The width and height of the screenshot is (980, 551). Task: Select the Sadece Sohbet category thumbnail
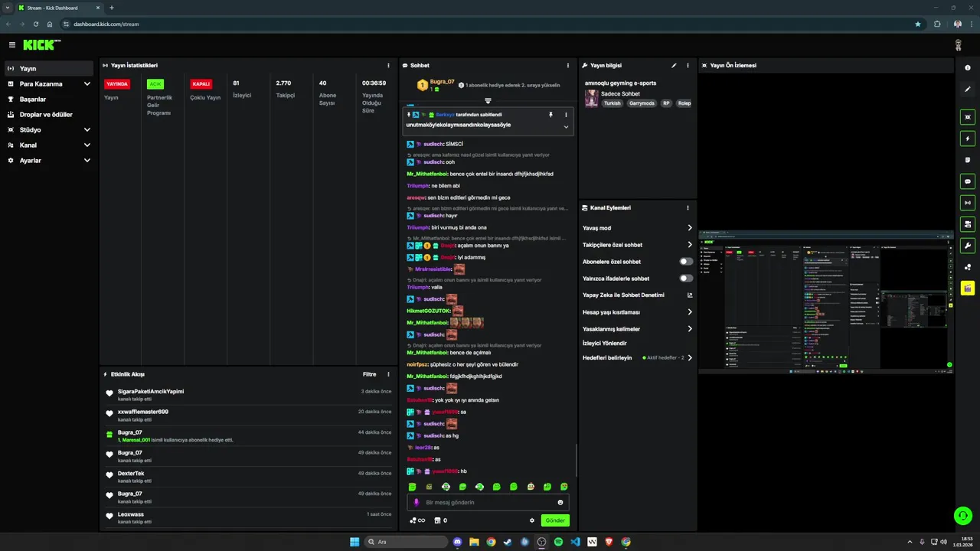tap(591, 98)
